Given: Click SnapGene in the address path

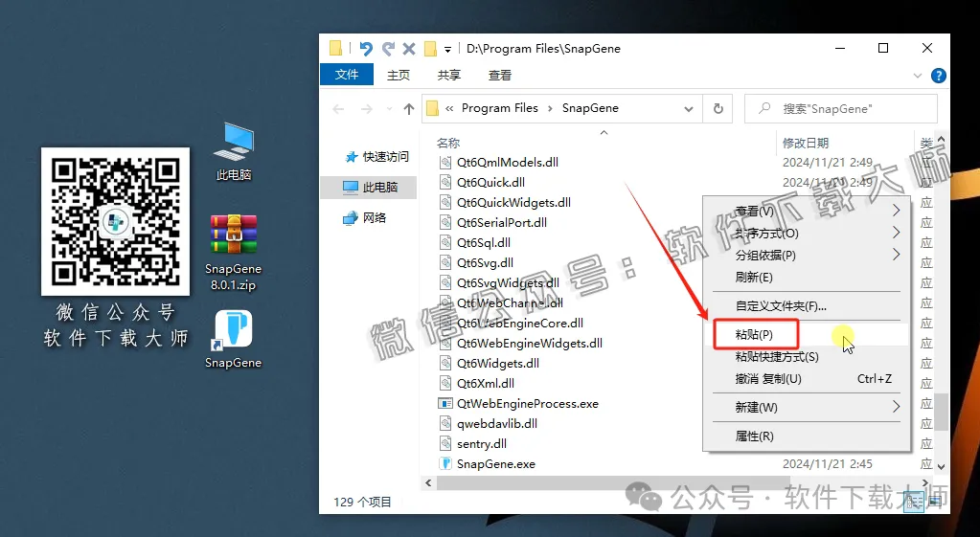Looking at the screenshot, I should 590,108.
